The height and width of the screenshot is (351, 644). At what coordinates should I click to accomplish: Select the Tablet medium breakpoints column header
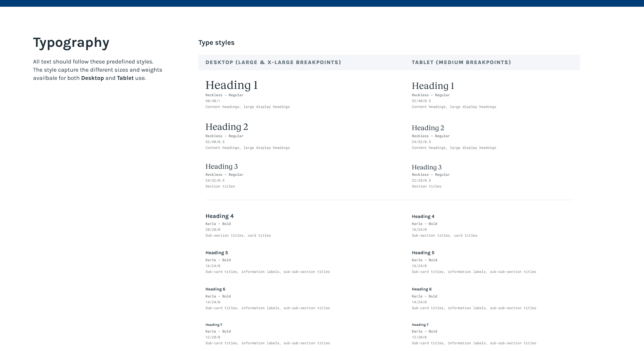[x=461, y=62]
